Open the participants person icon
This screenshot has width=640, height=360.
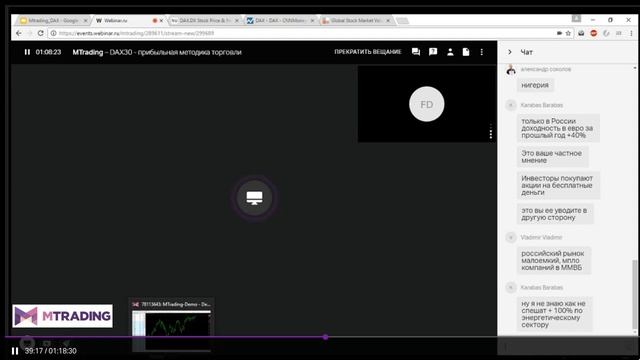(x=450, y=52)
